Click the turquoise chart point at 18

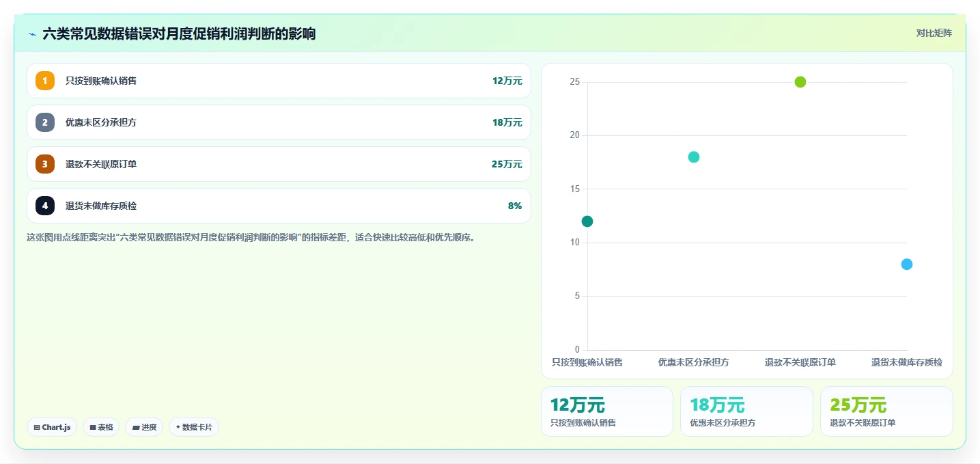click(694, 157)
